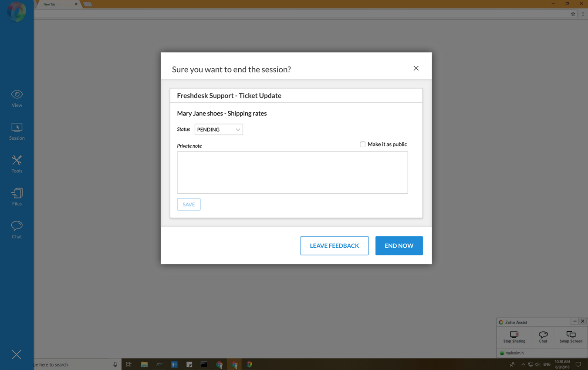Save the ticket private note
588x370 pixels.
coord(189,205)
